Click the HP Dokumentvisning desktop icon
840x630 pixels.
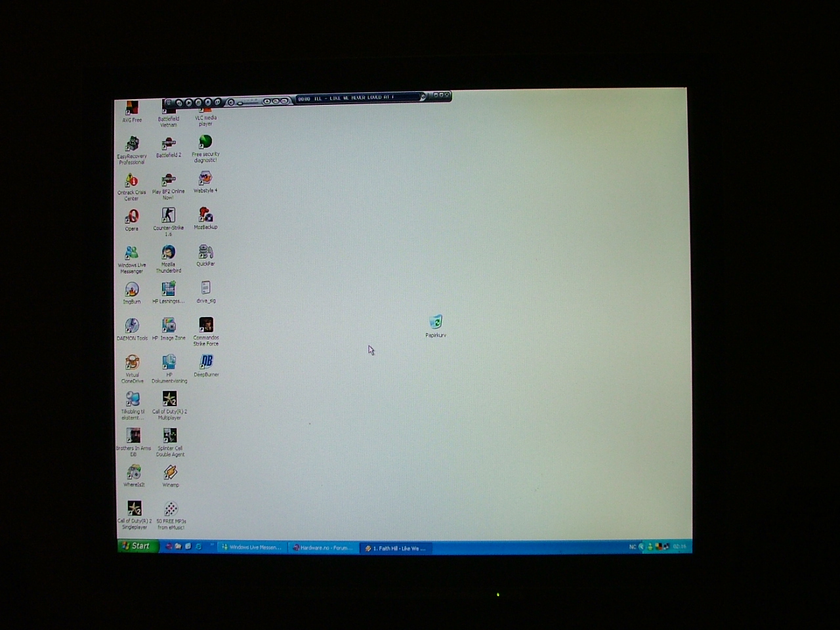(x=169, y=369)
